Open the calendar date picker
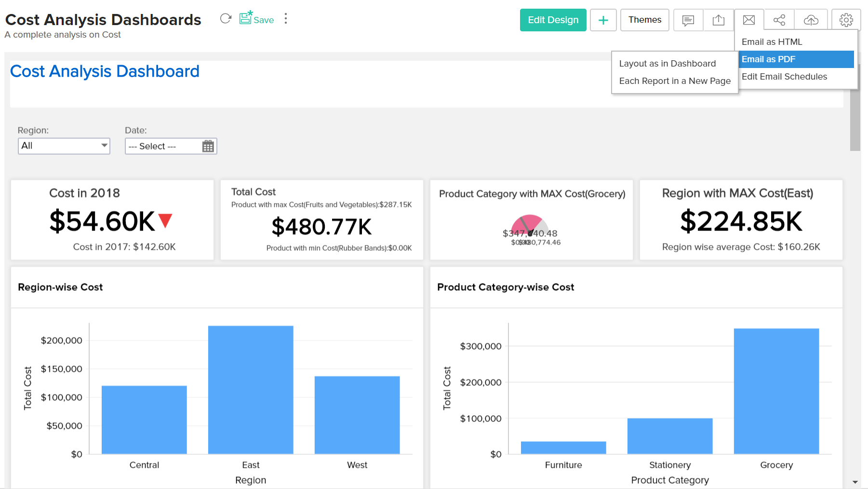The image size is (868, 489). coord(208,146)
